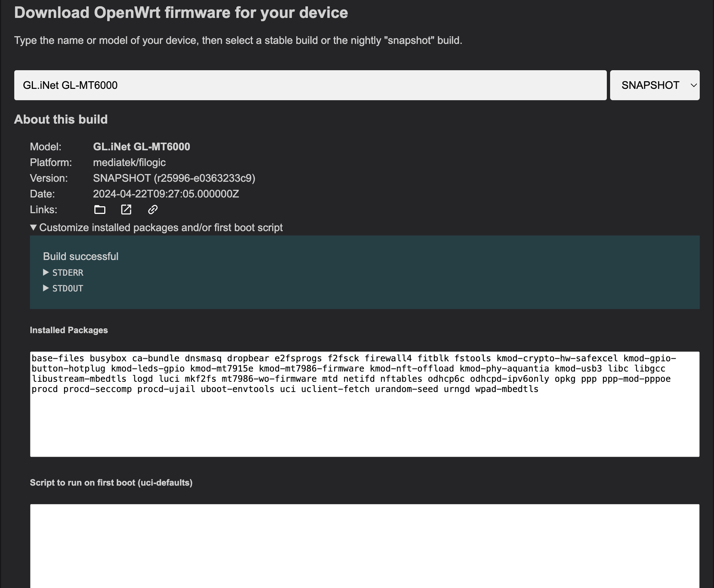This screenshot has width=714, height=588.
Task: Click the About this build heading
Action: pos(61,120)
